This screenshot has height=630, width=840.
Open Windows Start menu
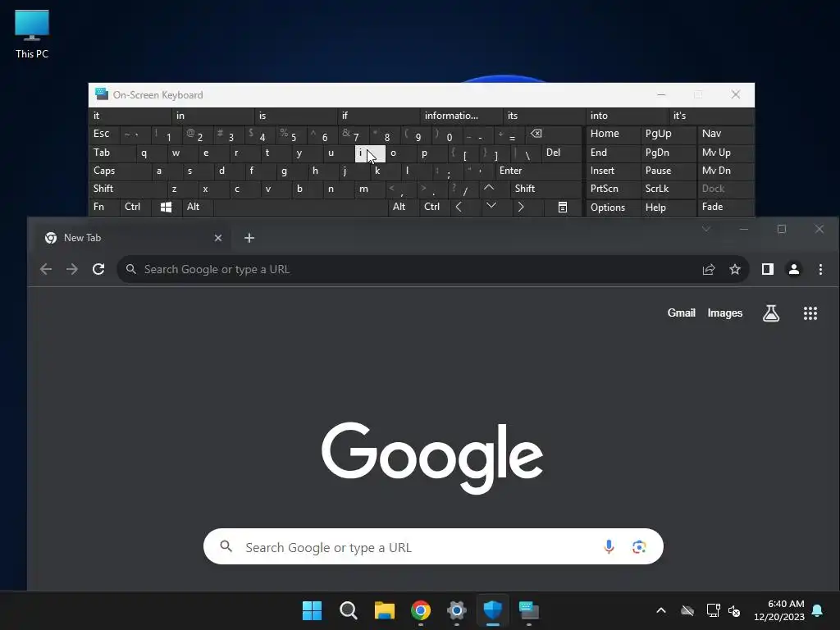coord(312,610)
